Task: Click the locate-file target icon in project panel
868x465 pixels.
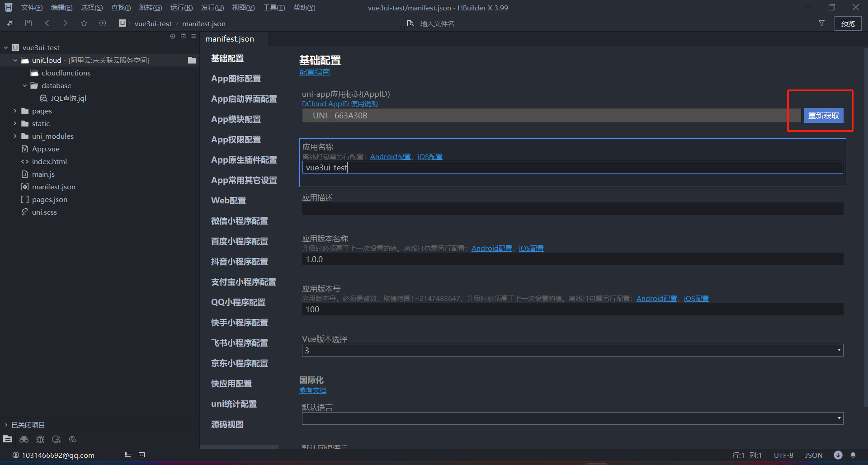Action: [173, 36]
